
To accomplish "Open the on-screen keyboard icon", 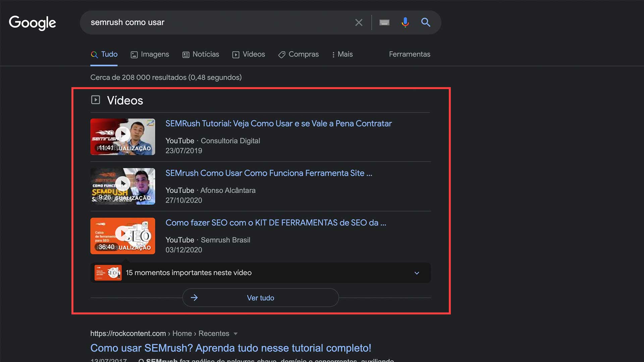I will (x=384, y=22).
